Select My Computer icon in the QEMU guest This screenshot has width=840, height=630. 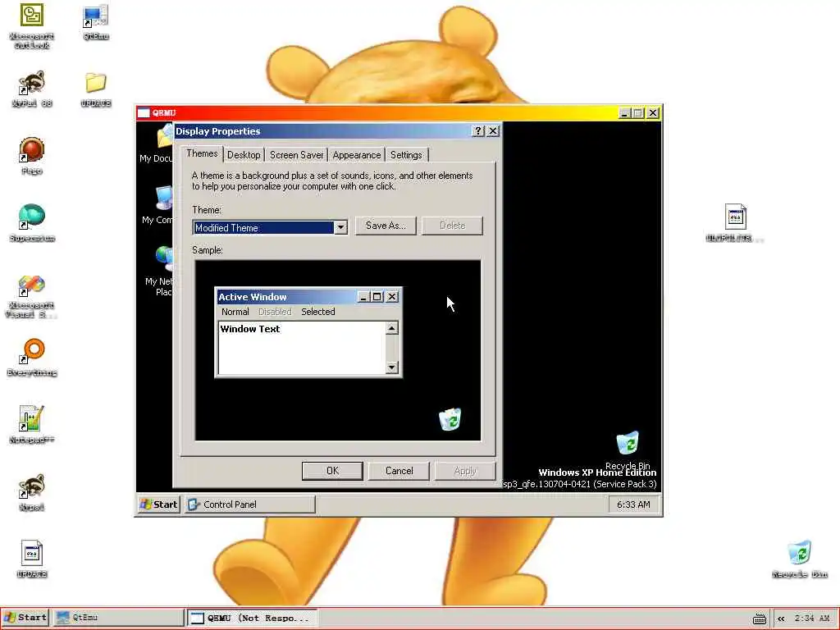pyautogui.click(x=164, y=198)
